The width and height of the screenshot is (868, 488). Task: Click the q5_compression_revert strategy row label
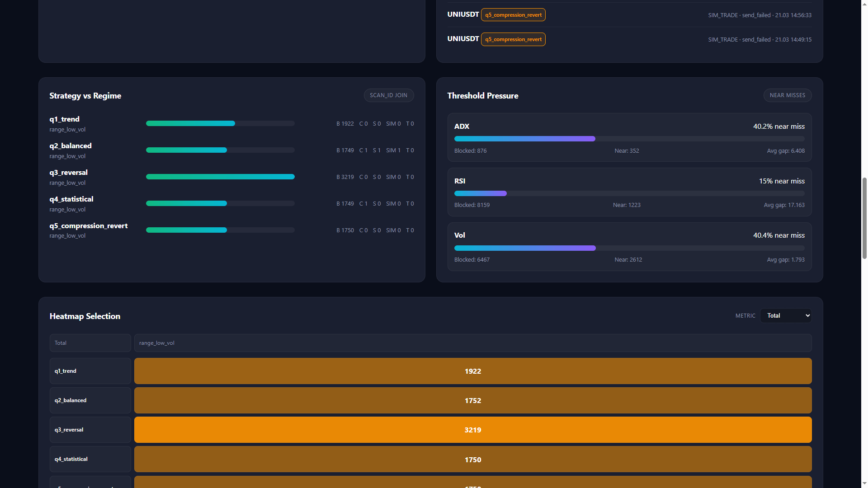tap(88, 226)
